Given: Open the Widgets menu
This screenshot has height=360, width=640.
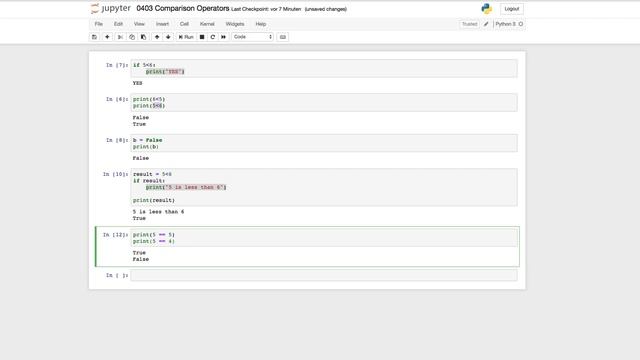Looking at the screenshot, I should click(x=235, y=24).
